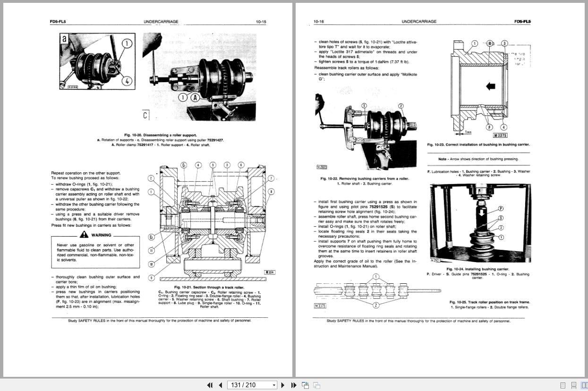Toggle the two-page facing layout
Image resolution: width=588 pixels, height=391 pixels.
tap(585, 385)
